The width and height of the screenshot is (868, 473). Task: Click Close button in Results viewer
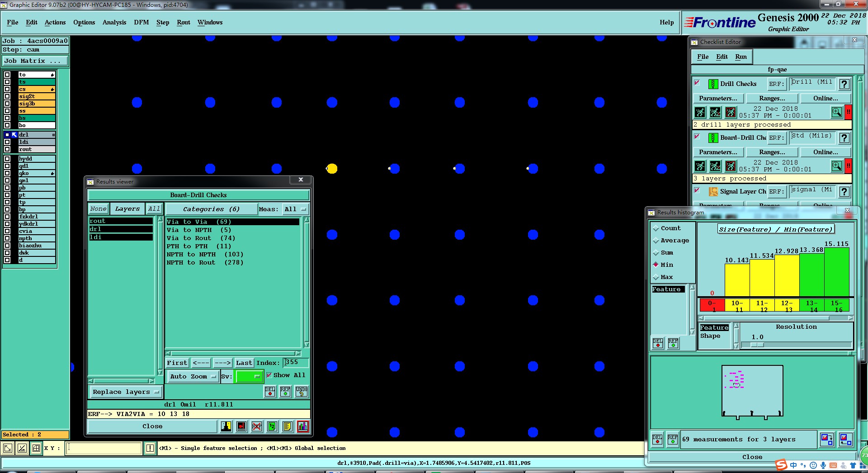(x=152, y=426)
